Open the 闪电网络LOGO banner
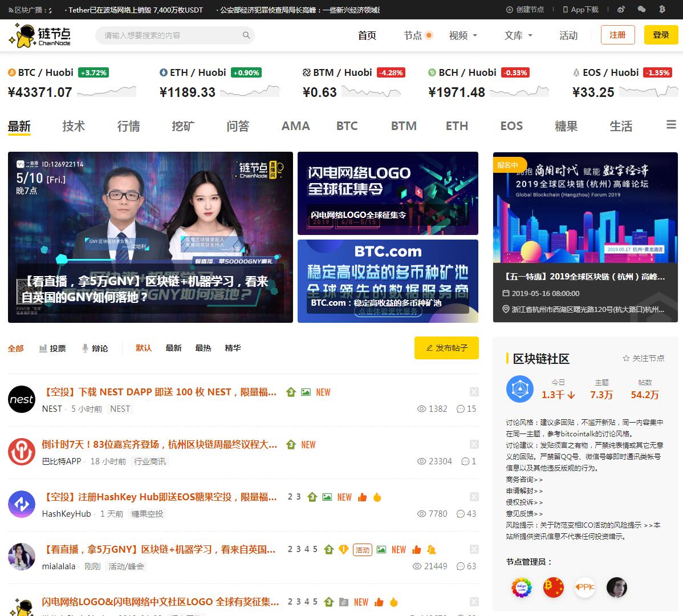The height and width of the screenshot is (616, 683). point(388,193)
